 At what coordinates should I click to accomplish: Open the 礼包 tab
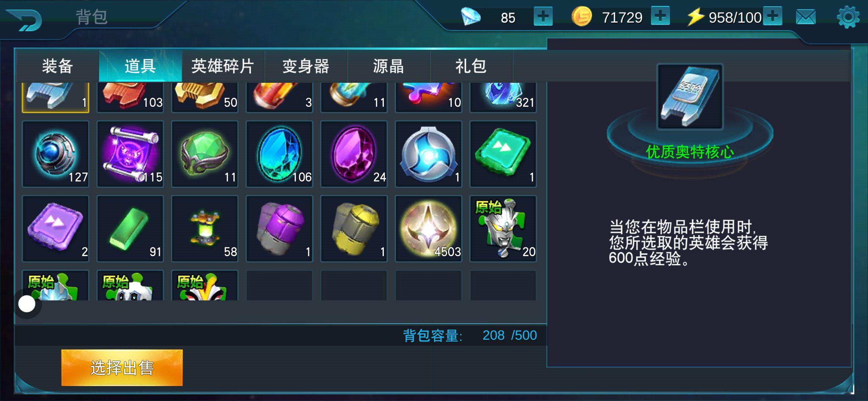pos(471,66)
